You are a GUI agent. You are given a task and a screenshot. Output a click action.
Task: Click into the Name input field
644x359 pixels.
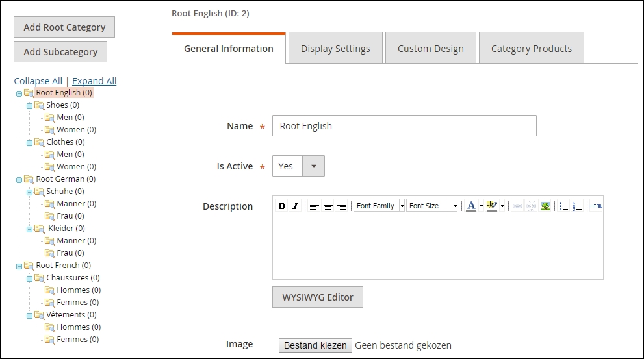tap(404, 126)
